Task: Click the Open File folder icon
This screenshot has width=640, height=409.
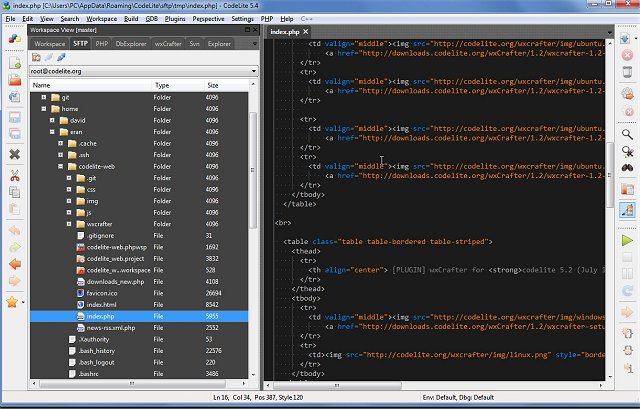Action: (x=14, y=81)
